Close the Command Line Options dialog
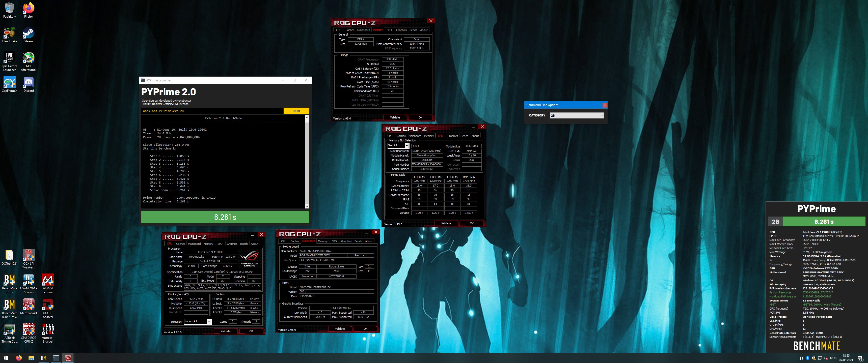The image size is (868, 363). (605, 105)
